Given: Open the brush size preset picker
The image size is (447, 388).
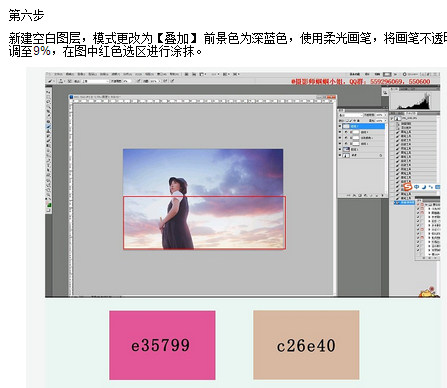Looking at the screenshot, I should pos(61,81).
